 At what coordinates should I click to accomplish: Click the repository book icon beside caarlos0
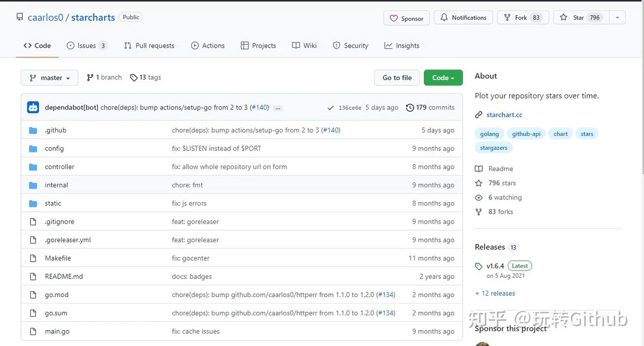(x=20, y=17)
